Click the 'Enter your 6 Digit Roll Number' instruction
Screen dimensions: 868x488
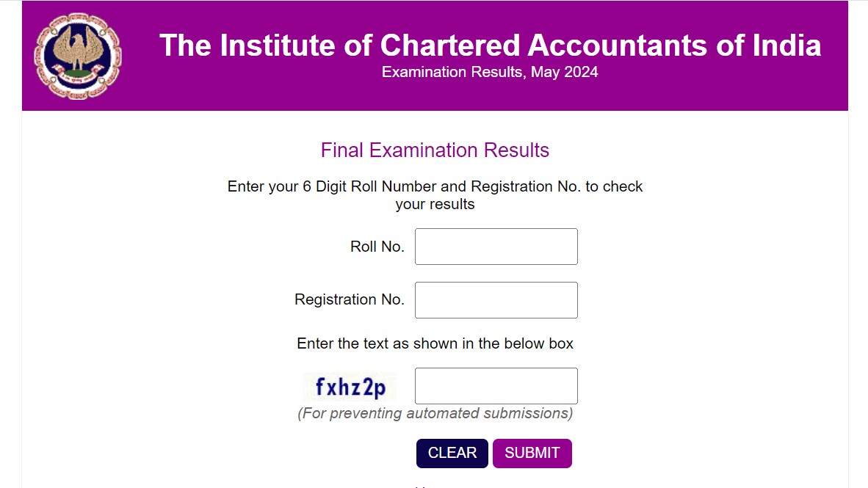click(x=435, y=186)
